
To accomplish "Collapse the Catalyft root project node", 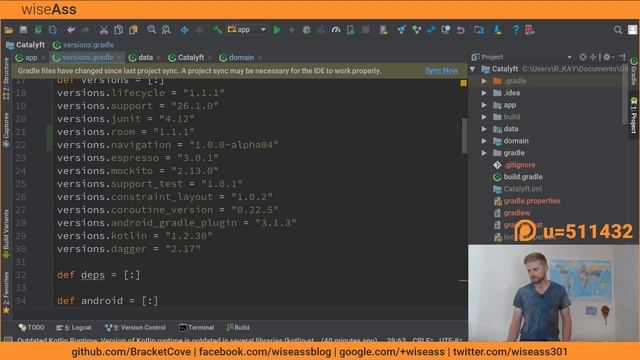I will (x=473, y=69).
